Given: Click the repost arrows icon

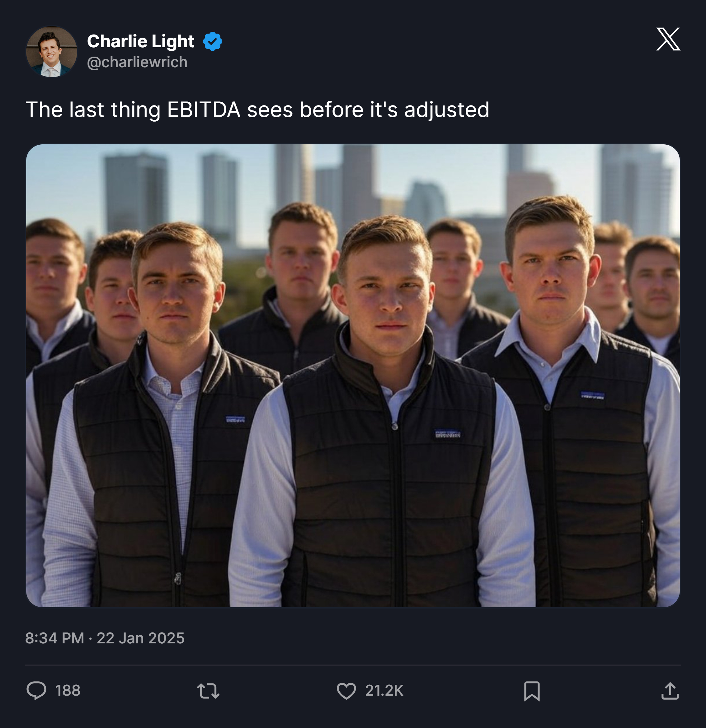Looking at the screenshot, I should (208, 691).
